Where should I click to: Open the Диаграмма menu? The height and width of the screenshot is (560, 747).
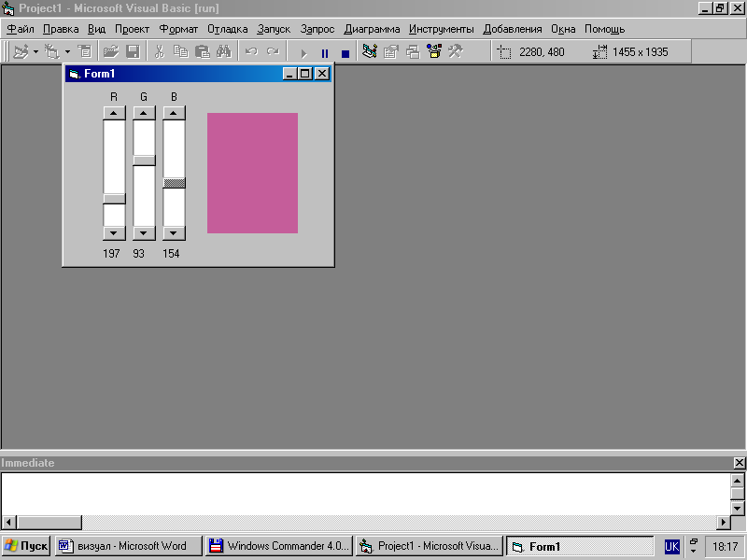tap(372, 29)
